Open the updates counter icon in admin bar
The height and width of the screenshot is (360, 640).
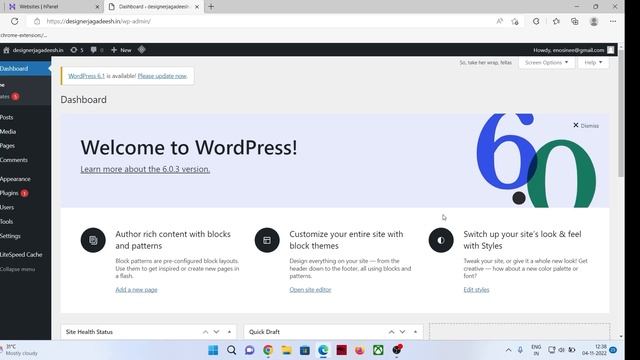77,50
